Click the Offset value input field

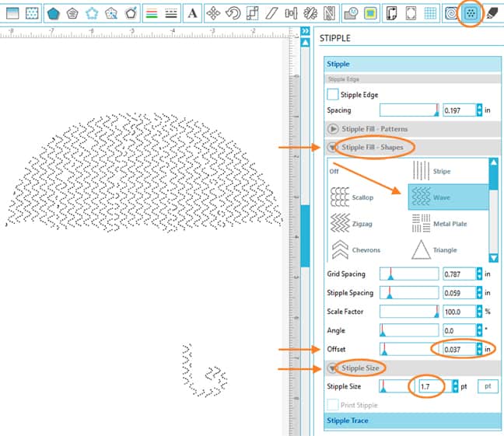tap(457, 350)
